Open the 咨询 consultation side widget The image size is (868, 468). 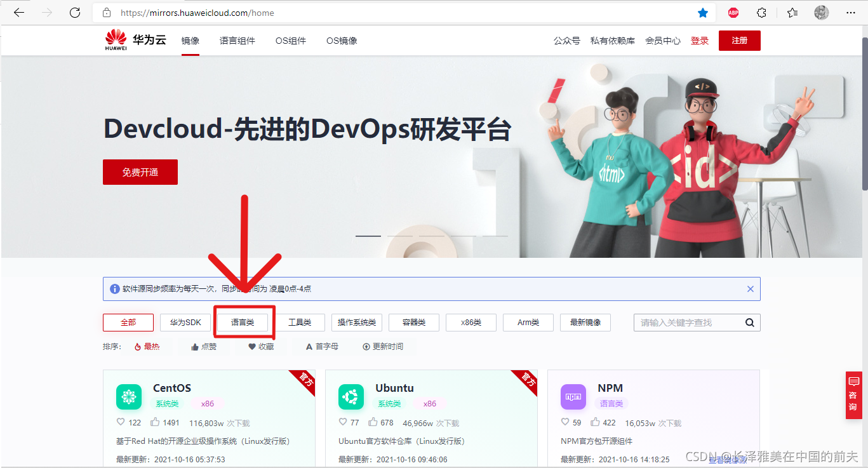click(853, 395)
